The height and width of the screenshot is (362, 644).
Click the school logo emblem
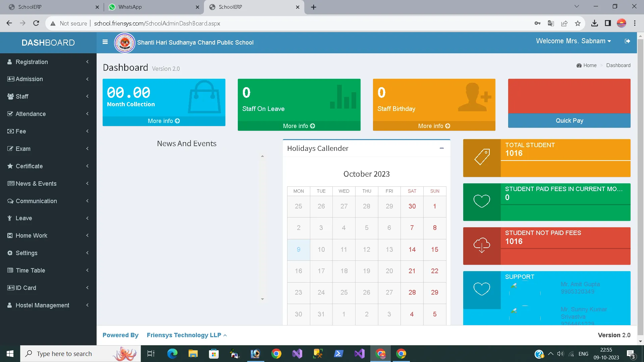pos(125,43)
